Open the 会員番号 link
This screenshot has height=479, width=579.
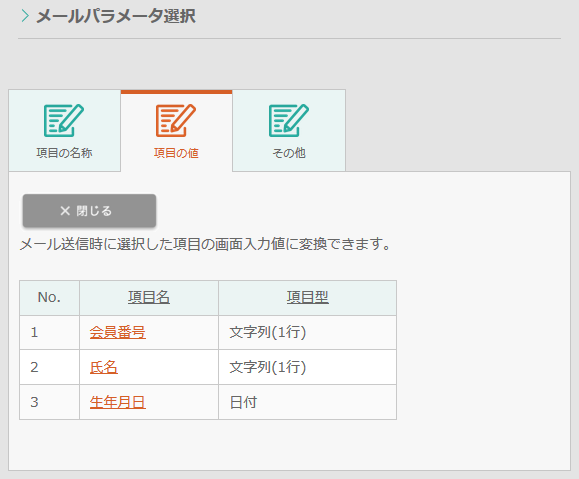tap(117, 332)
